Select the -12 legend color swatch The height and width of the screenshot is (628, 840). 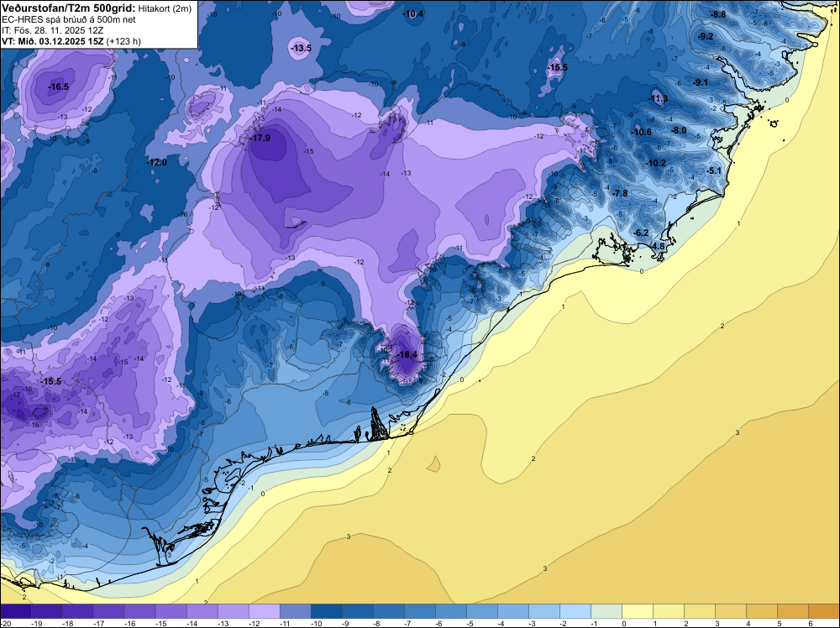tap(264, 611)
